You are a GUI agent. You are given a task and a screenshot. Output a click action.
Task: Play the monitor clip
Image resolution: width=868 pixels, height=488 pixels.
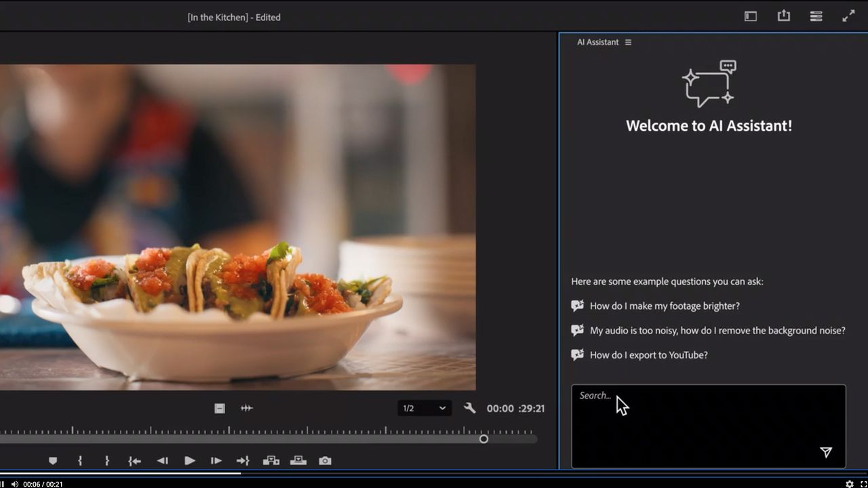(190, 461)
